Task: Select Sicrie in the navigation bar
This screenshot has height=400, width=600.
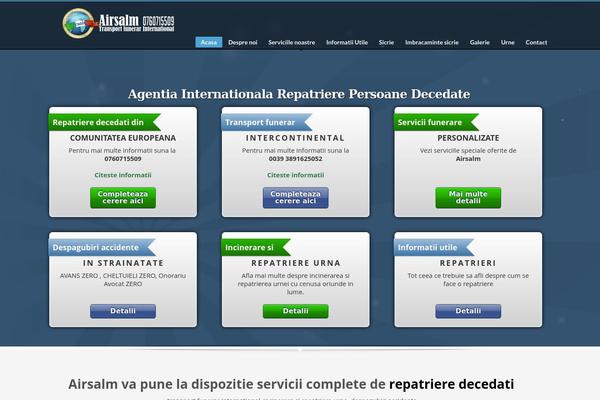Action: coord(387,42)
